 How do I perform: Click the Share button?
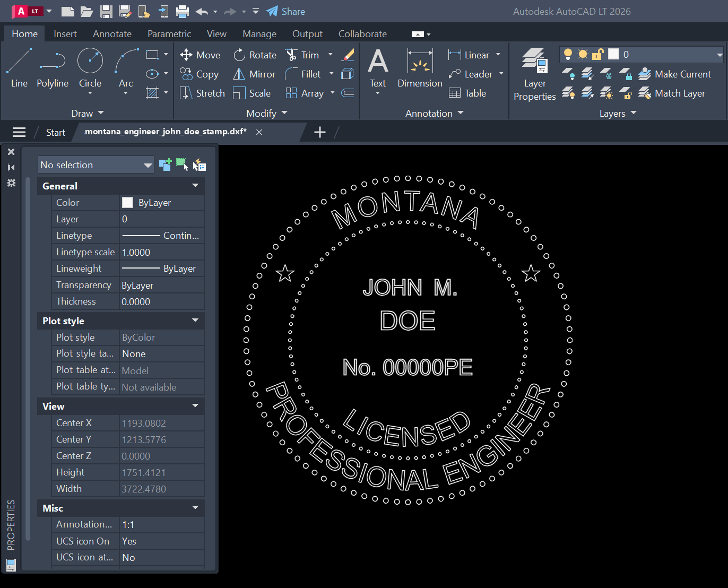click(x=285, y=11)
